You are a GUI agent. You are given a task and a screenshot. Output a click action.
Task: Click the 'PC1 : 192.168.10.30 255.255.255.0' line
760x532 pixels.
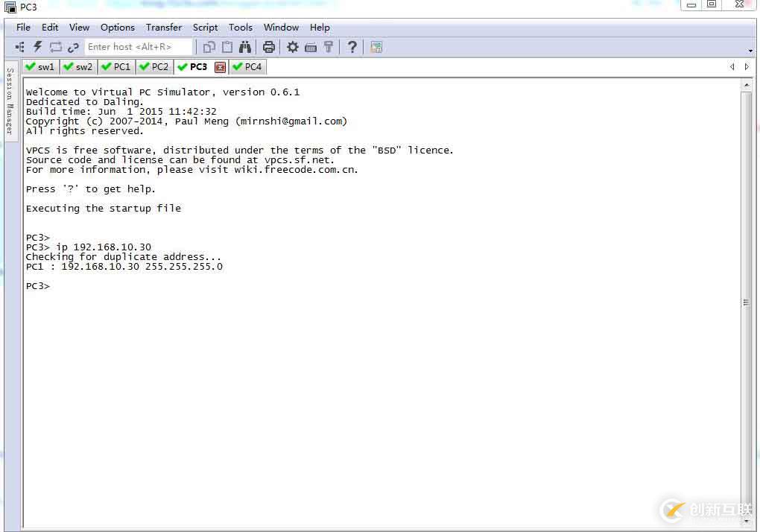tap(124, 267)
